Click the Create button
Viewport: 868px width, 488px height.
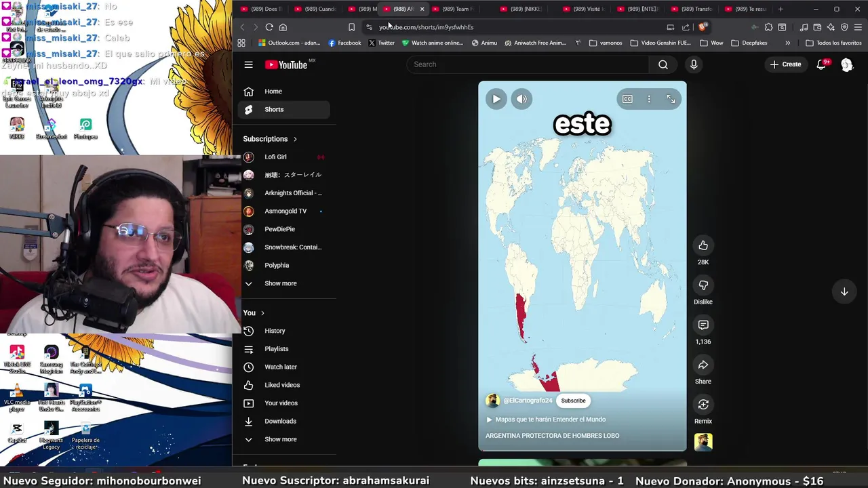click(786, 64)
